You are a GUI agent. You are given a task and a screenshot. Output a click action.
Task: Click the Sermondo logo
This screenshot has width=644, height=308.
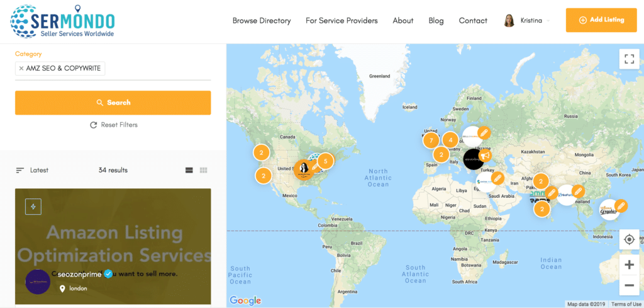tap(62, 22)
